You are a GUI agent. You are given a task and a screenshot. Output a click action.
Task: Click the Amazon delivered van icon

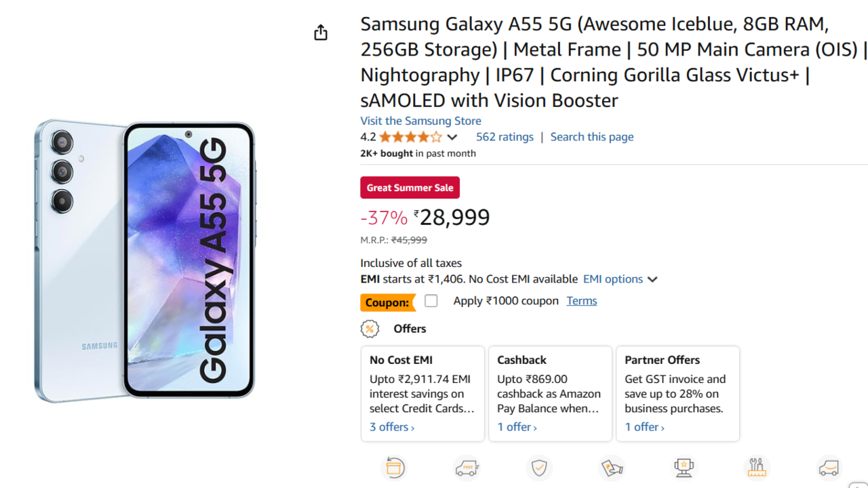[x=829, y=468]
